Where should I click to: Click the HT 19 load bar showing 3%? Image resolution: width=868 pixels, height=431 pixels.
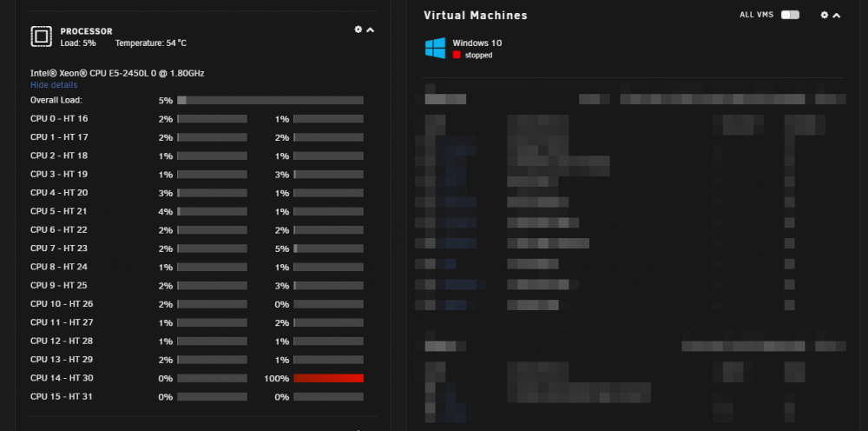(328, 175)
